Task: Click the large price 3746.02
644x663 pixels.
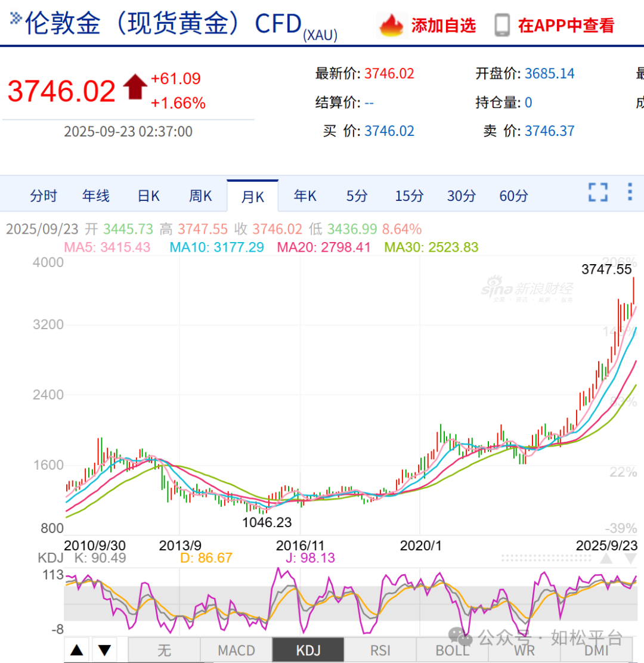Action: (x=61, y=91)
